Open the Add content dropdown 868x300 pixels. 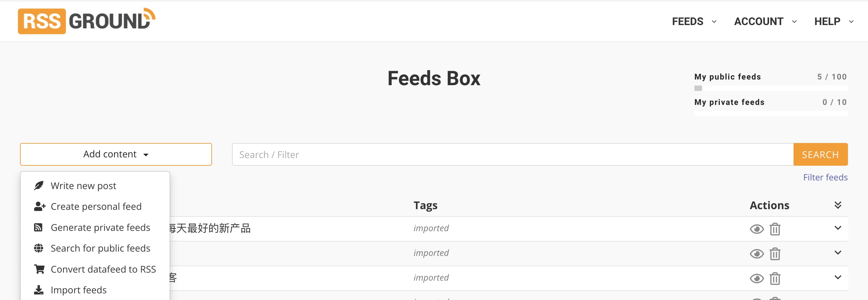pos(116,154)
